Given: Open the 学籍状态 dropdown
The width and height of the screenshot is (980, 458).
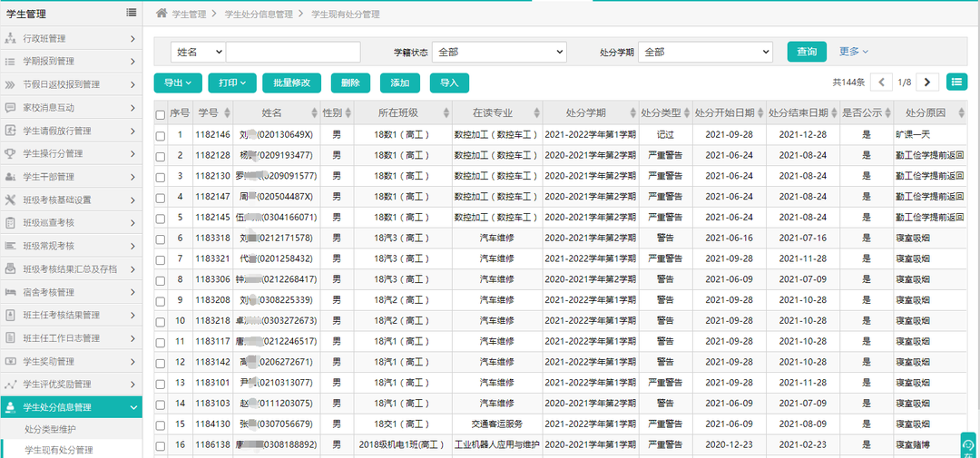Looking at the screenshot, I should 499,52.
